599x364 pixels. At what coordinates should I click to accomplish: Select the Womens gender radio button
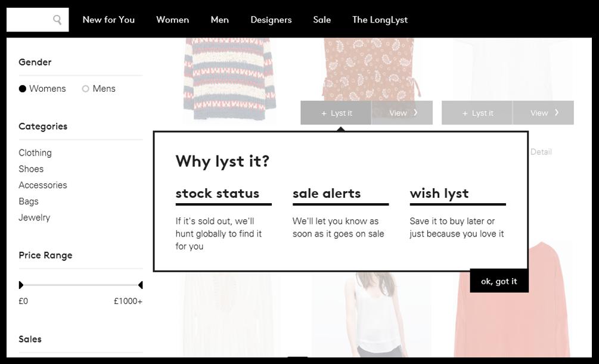point(23,89)
